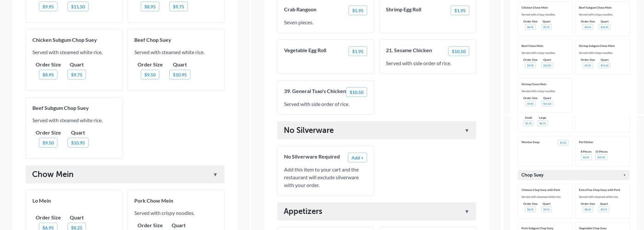Click Vegetable Egg Roll $1.95 price

click(x=357, y=52)
